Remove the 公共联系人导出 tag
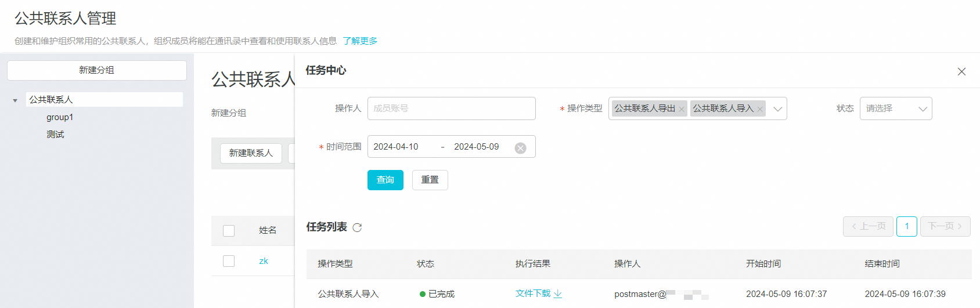This screenshot has height=308, width=980. point(682,109)
